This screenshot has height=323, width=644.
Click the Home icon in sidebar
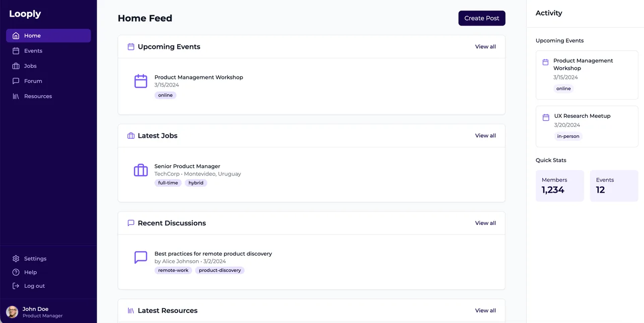coord(16,36)
